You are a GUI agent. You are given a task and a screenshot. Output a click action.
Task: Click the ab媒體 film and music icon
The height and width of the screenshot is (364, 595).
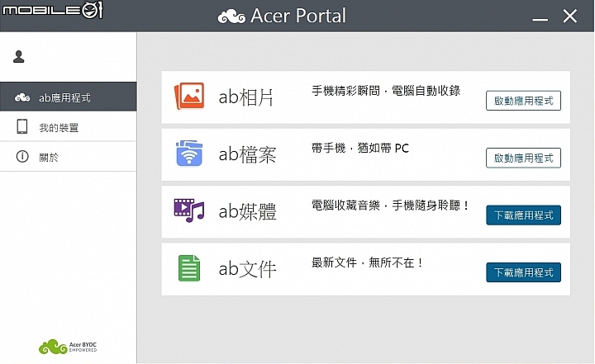tap(189, 210)
